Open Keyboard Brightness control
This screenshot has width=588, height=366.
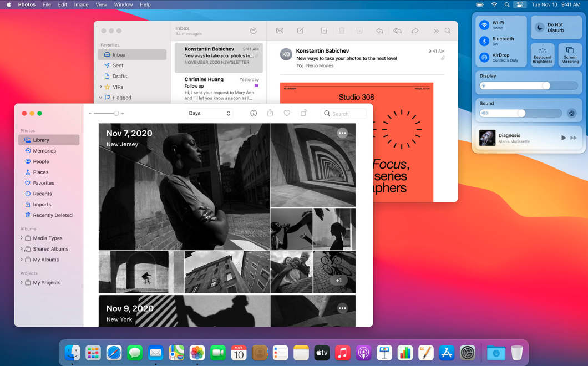click(x=543, y=55)
